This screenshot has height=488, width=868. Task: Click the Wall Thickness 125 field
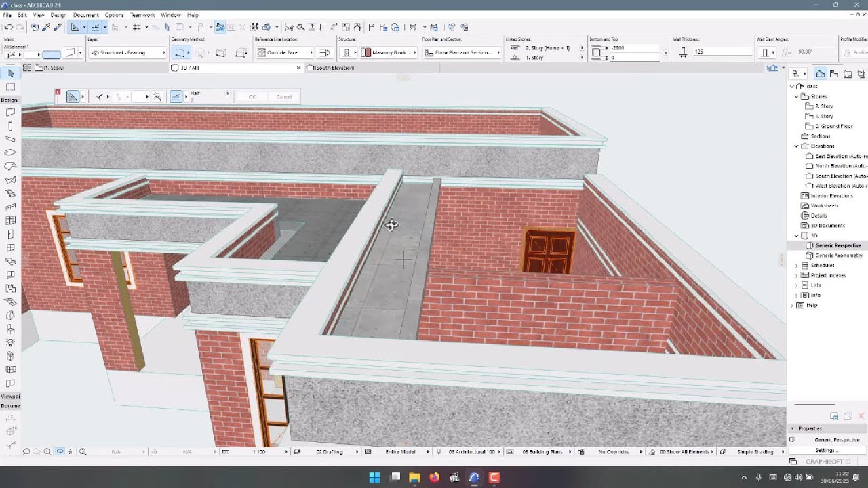click(x=722, y=52)
